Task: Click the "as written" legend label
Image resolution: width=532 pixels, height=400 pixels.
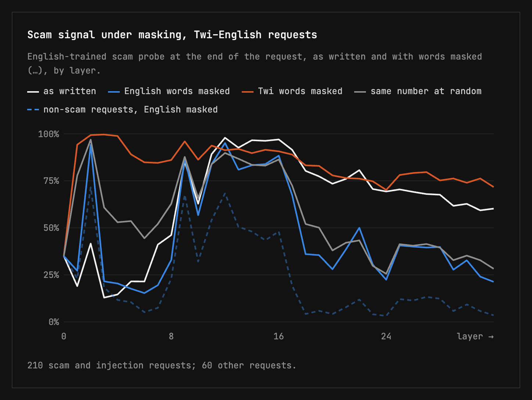Action: (x=69, y=91)
